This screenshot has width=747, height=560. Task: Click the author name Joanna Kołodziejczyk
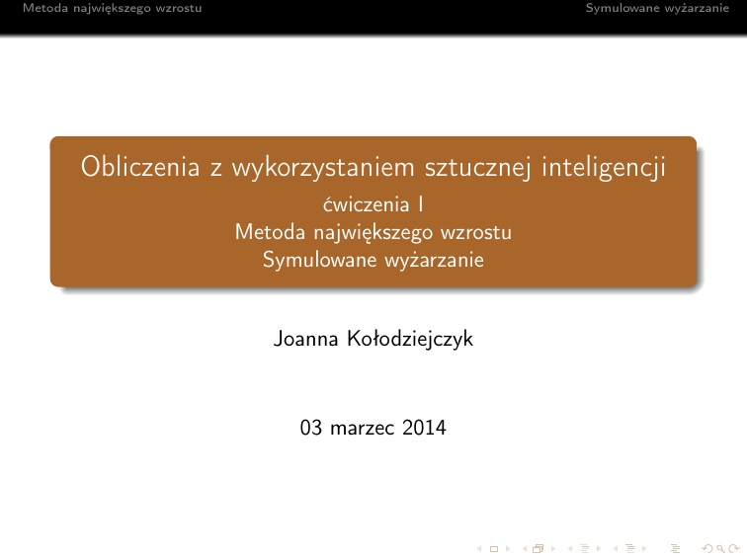click(373, 340)
